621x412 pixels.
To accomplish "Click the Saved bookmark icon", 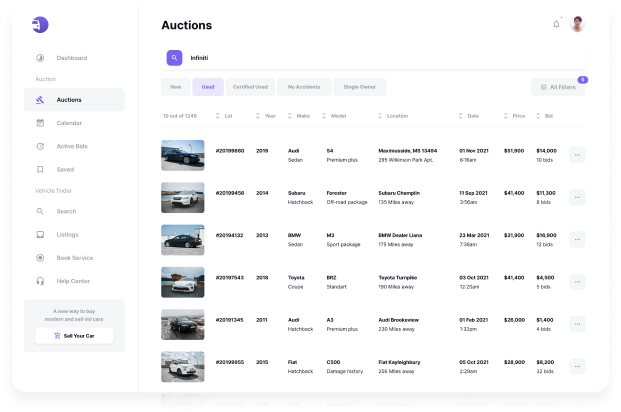I will click(40, 170).
